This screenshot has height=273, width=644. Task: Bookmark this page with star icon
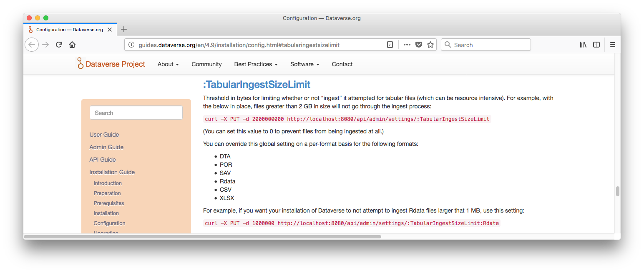[x=430, y=45]
